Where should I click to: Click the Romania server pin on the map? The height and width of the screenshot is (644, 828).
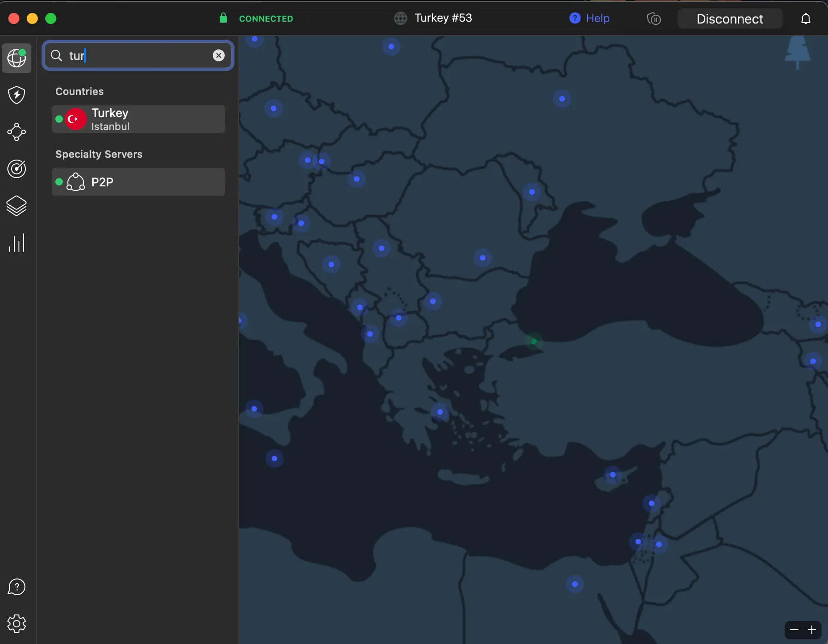[483, 258]
